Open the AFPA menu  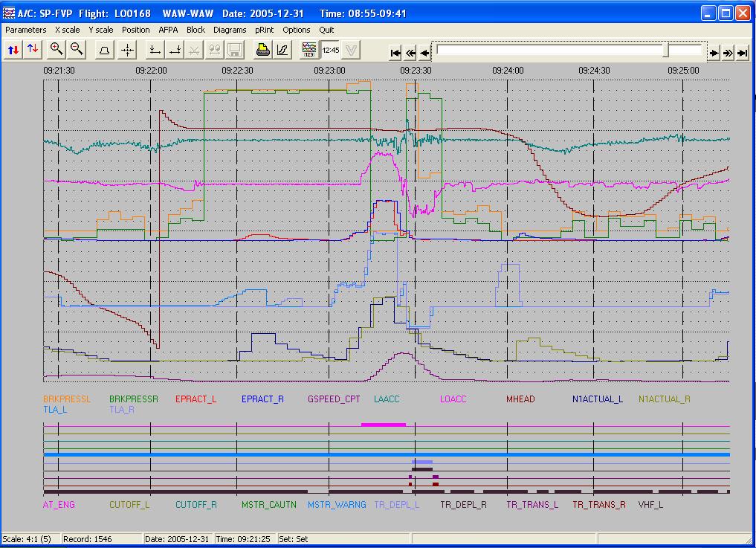[x=168, y=30]
